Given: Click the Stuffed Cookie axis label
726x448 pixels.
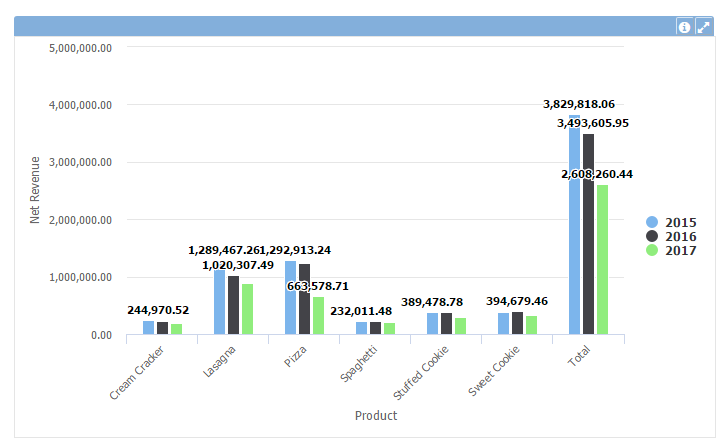Looking at the screenshot, I should point(421,371).
